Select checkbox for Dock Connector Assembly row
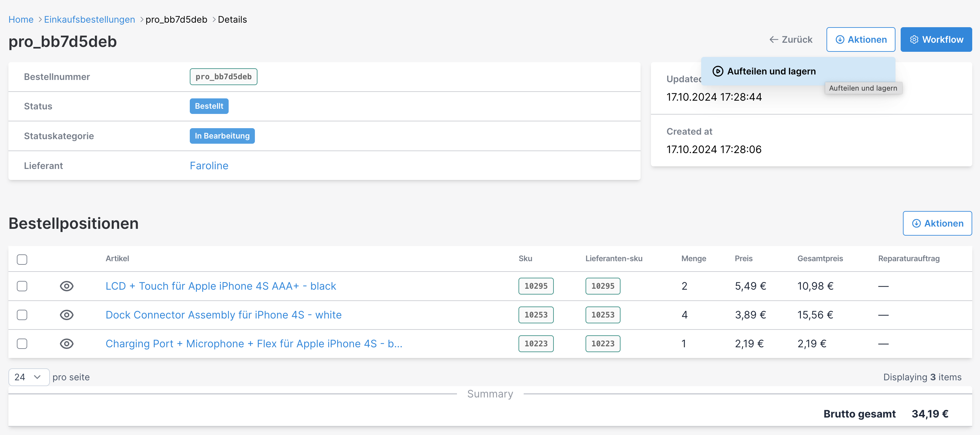 click(x=22, y=315)
